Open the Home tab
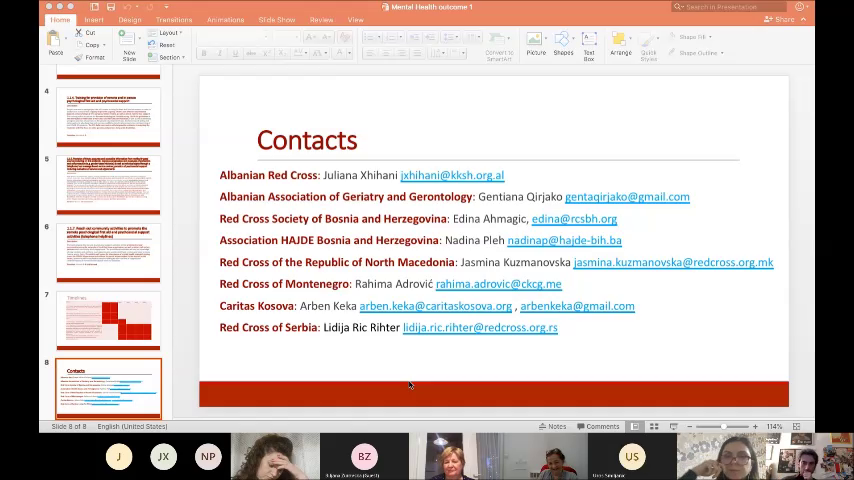The height and width of the screenshot is (480, 854). (60, 20)
